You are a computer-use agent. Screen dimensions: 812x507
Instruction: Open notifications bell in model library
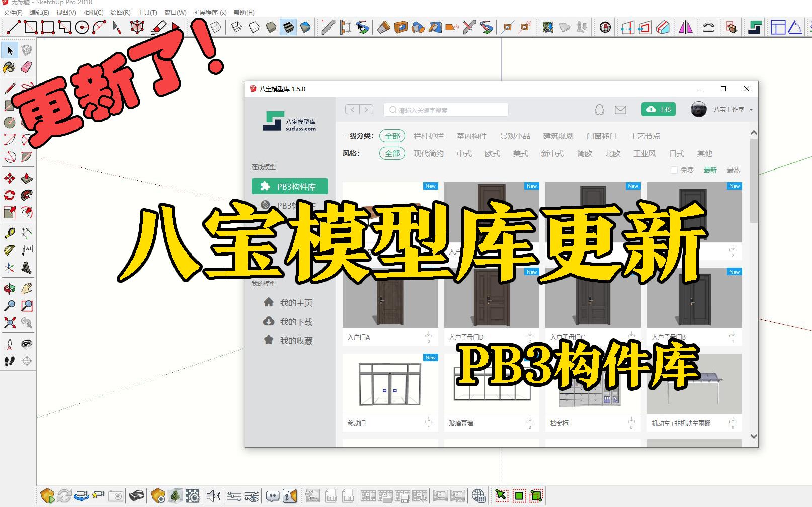(x=599, y=110)
